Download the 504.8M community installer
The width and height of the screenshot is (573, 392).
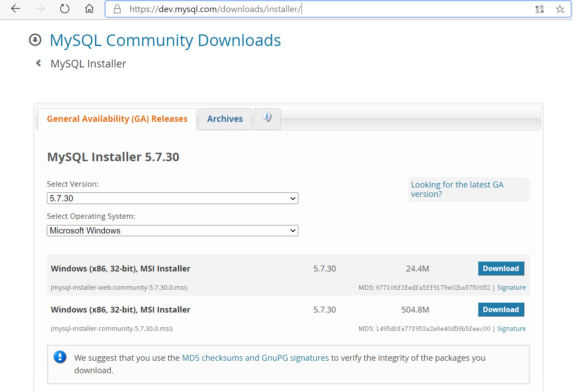click(501, 310)
